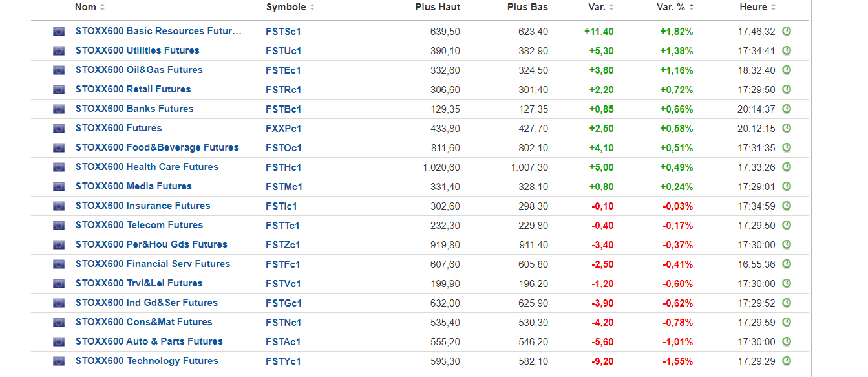The image size is (868, 377).
Task: Click the clock icon in the Financial Serv row
Action: [787, 264]
